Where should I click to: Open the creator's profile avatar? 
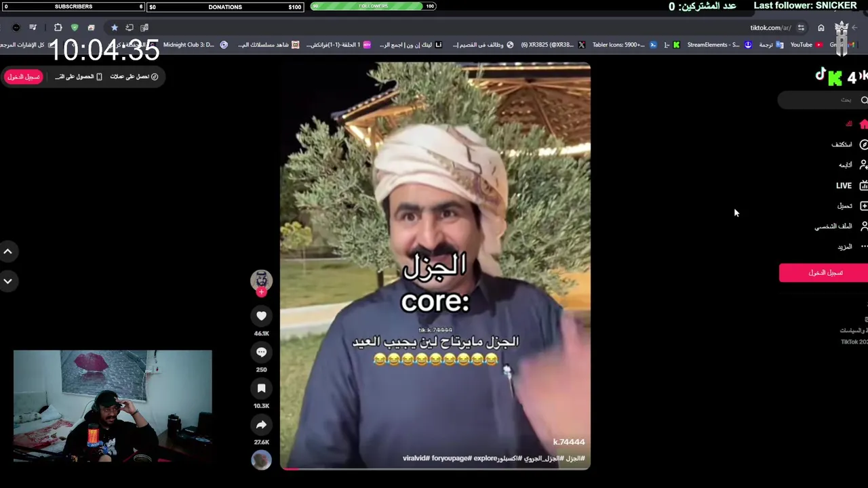(261, 279)
